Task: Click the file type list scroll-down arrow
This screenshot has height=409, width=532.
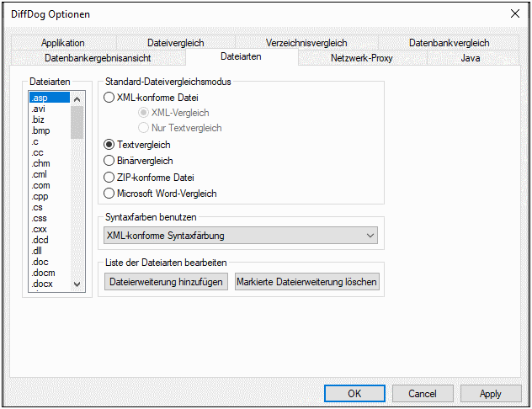Action: click(77, 284)
